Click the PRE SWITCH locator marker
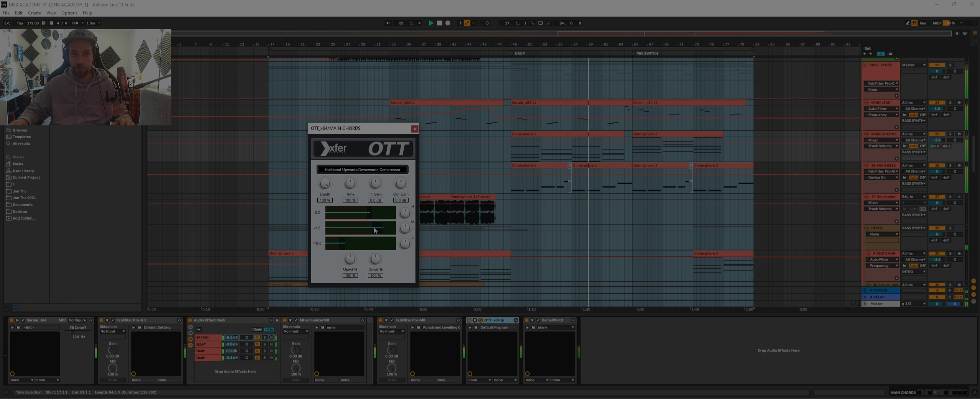This screenshot has height=399, width=980. [645, 53]
